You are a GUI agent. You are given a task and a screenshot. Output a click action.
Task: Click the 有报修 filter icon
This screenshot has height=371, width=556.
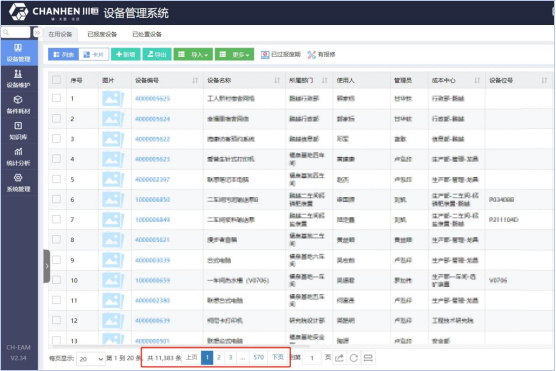tap(311, 55)
